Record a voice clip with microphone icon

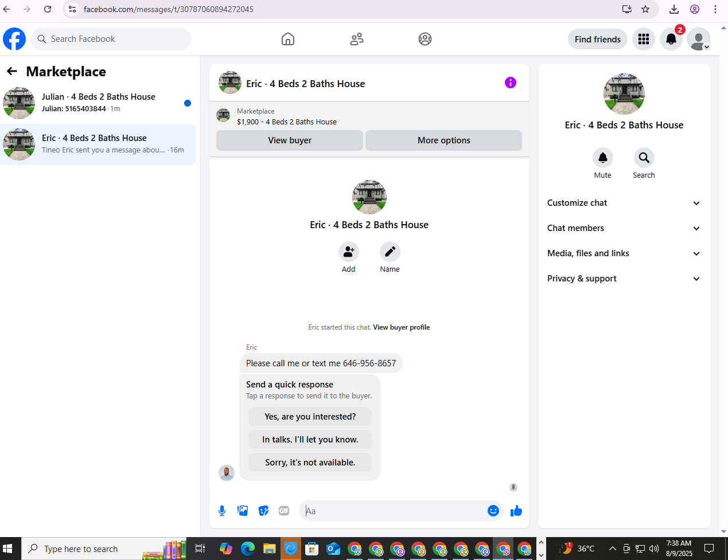point(222,511)
